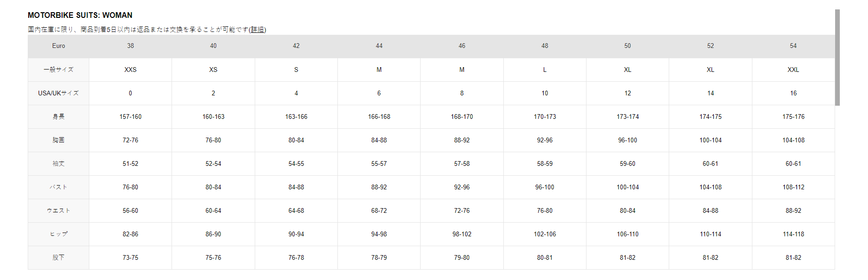Click the 胸囲 row header
The width and height of the screenshot is (868, 280).
click(x=58, y=140)
